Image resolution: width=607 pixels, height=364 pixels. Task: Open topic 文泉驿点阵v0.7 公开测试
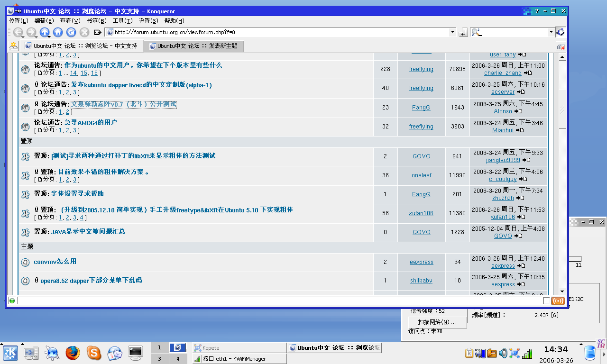[x=123, y=104]
